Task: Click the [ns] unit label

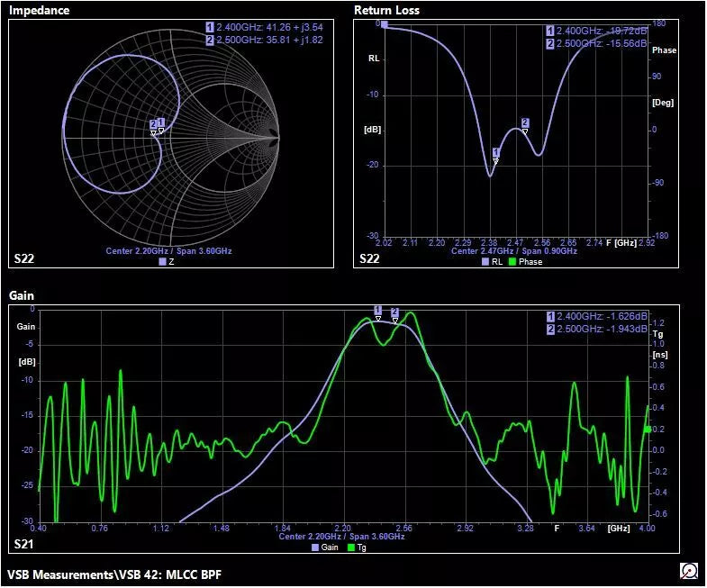Action: (660, 355)
